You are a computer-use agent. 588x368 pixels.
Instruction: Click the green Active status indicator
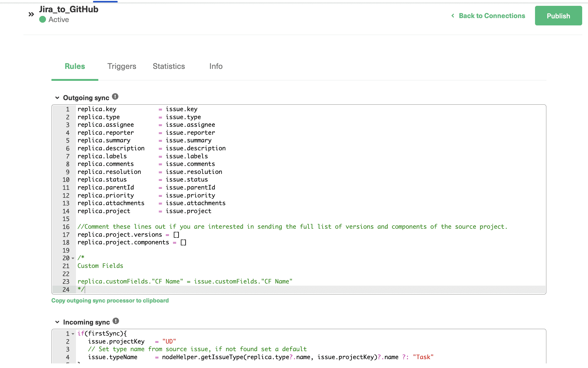coord(42,20)
